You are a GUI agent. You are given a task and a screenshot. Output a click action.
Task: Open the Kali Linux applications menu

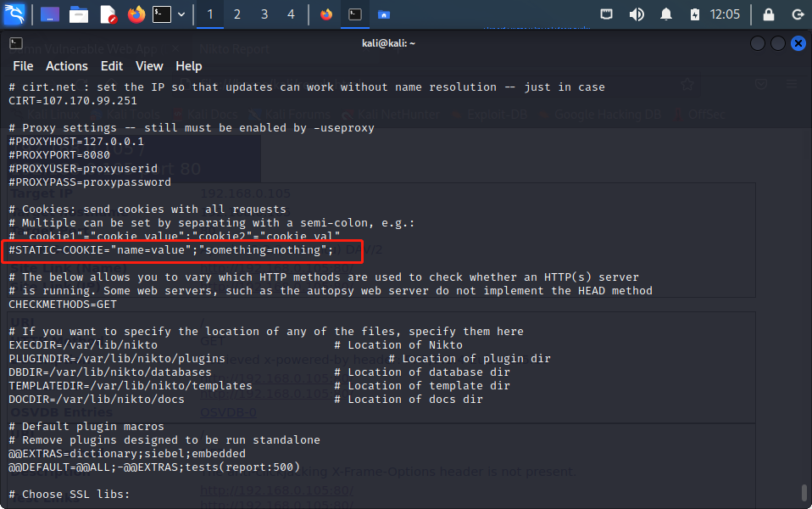point(15,14)
